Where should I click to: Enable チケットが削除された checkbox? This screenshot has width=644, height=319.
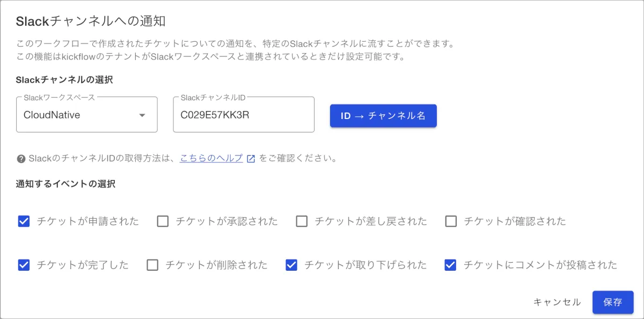click(152, 265)
